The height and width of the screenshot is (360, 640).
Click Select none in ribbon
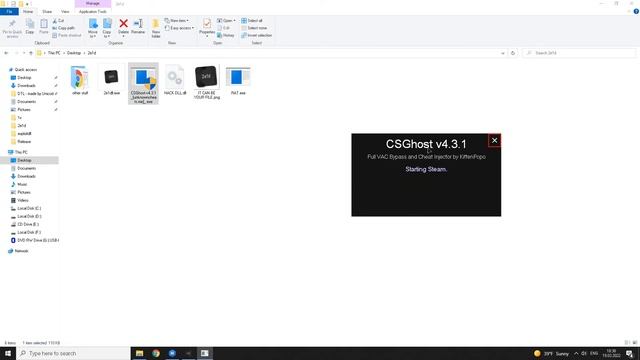click(x=254, y=28)
